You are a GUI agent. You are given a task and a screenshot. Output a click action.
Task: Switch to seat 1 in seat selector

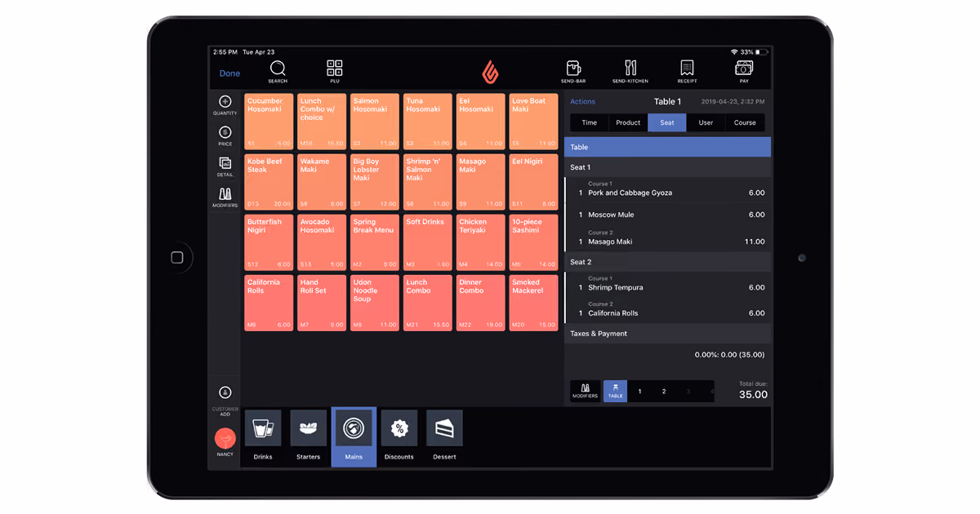tap(639, 392)
